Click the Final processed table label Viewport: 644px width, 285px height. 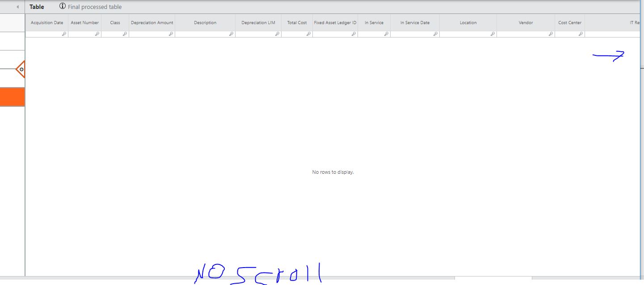[95, 7]
